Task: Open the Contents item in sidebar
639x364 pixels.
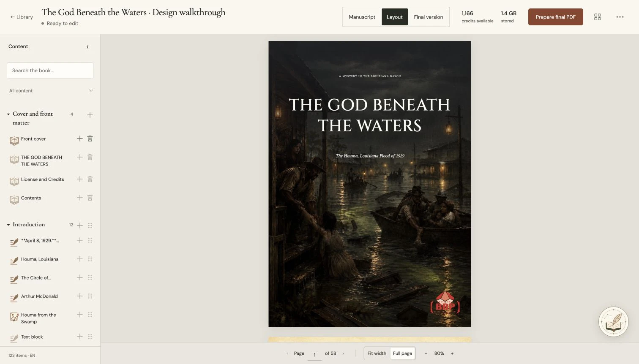Action: [x=31, y=198]
